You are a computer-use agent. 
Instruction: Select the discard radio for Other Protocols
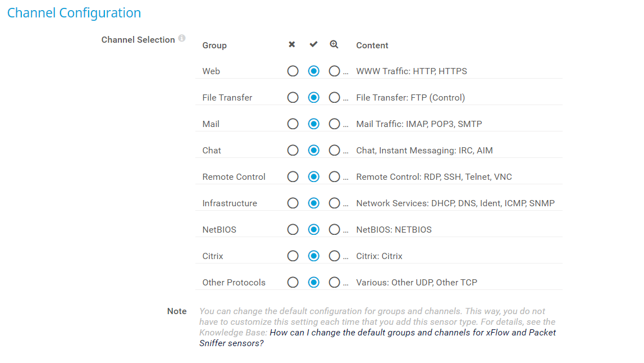pos(293,282)
